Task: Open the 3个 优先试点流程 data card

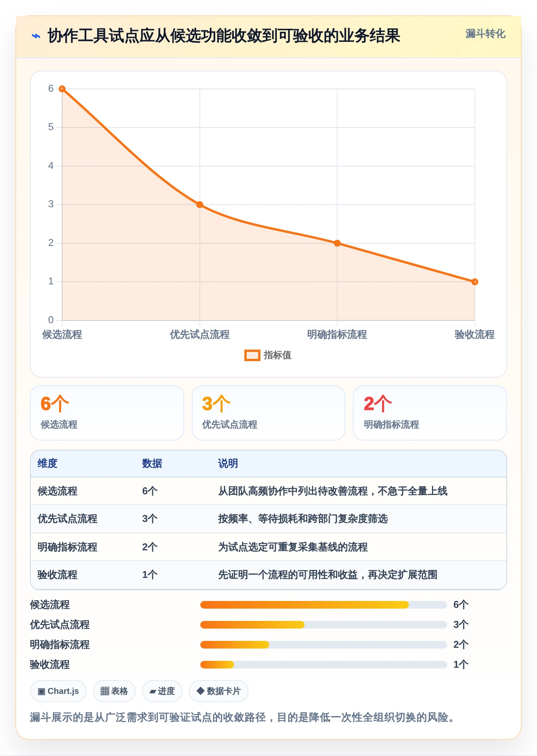Action: click(x=268, y=413)
